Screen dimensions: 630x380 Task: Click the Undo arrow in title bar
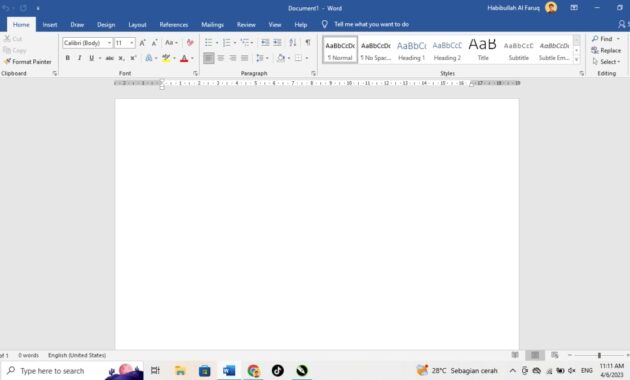click(6, 8)
